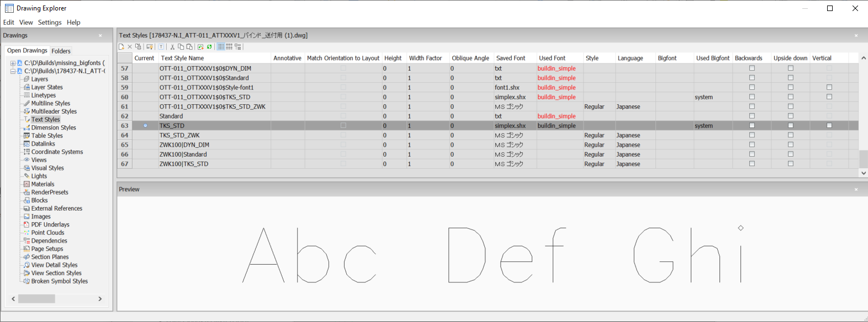Image resolution: width=868 pixels, height=322 pixels.
Task: Toggle the Backwards checkbox for TKS_STD
Action: click(751, 126)
